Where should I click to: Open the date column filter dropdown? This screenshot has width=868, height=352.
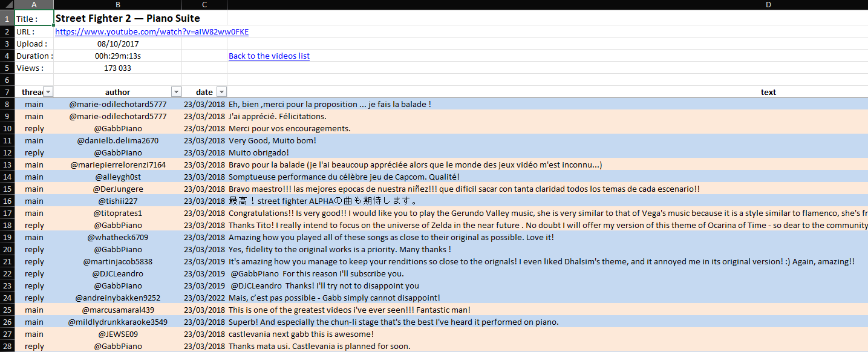click(x=221, y=92)
